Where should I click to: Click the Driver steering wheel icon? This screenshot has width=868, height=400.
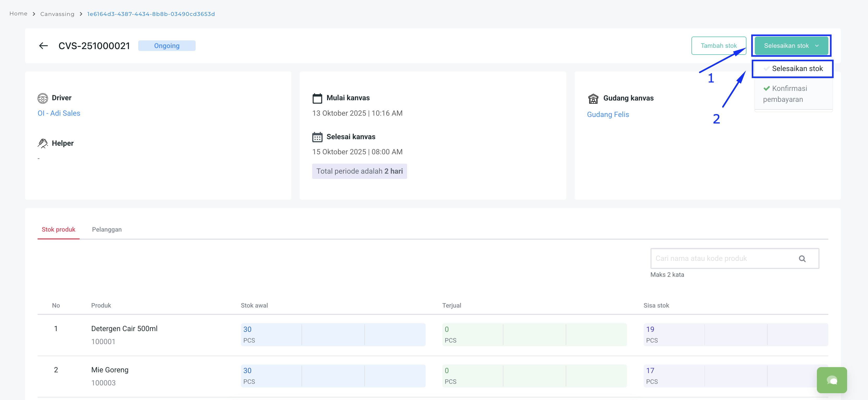click(43, 98)
